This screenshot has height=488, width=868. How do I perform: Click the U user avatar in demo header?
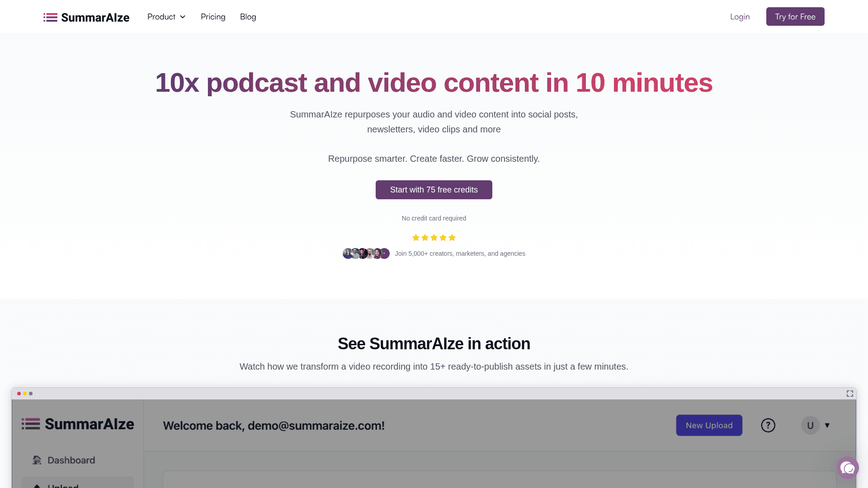tap(810, 425)
